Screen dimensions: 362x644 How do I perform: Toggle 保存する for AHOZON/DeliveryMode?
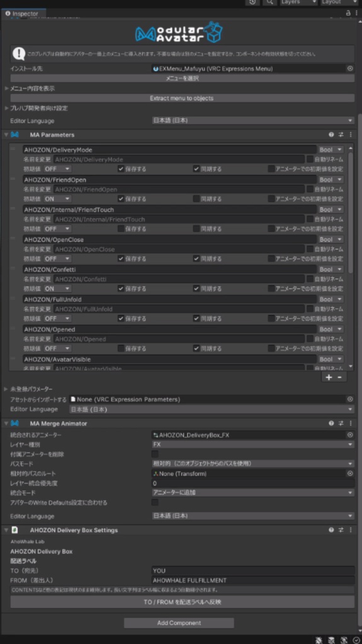pyautogui.click(x=121, y=169)
